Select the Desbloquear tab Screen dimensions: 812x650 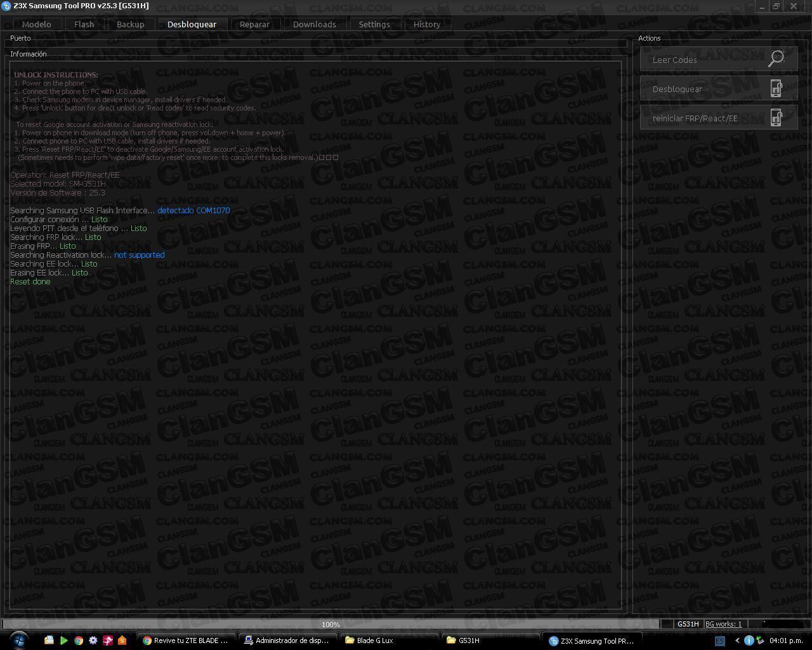tap(192, 24)
